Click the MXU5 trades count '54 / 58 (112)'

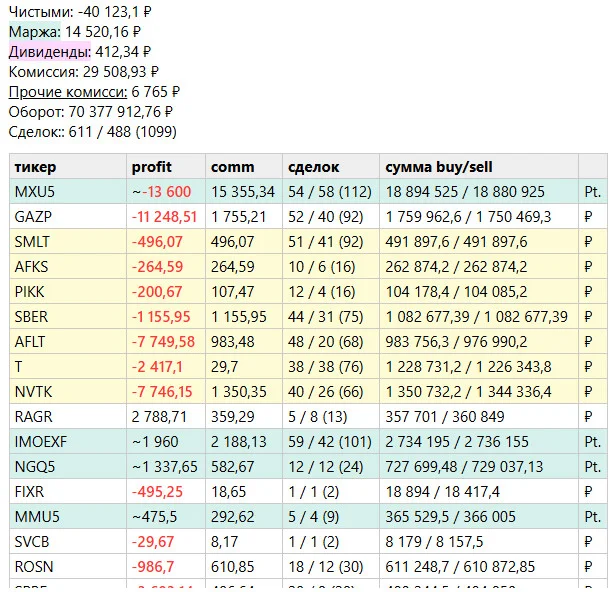(330, 192)
